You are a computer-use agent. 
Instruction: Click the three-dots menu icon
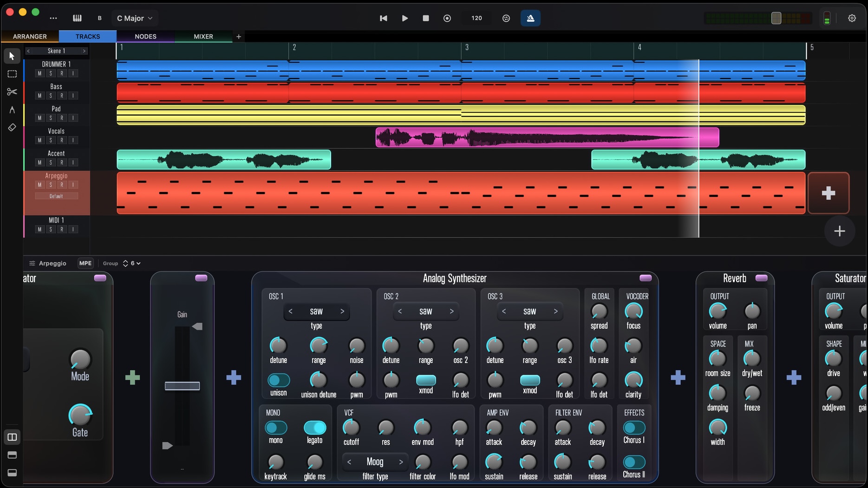pyautogui.click(x=53, y=18)
